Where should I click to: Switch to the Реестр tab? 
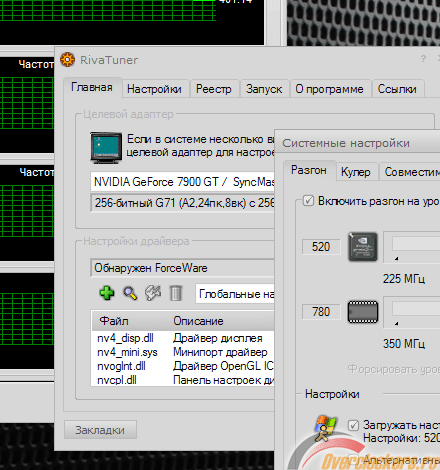point(214,89)
